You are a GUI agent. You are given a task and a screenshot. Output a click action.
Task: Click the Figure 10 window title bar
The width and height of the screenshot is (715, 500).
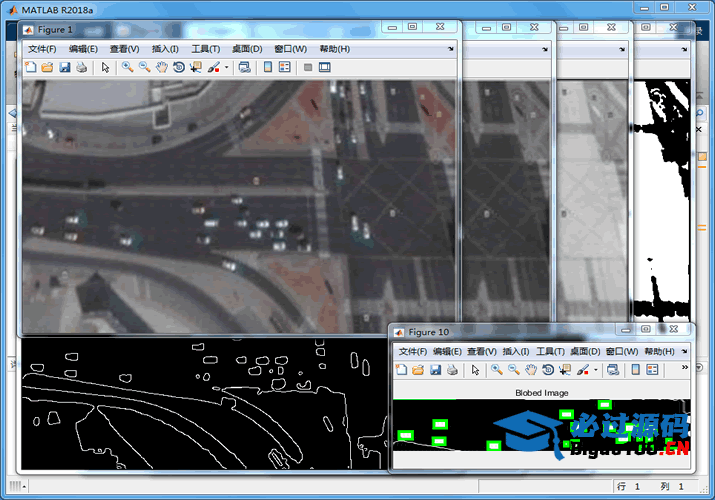pyautogui.click(x=500, y=332)
